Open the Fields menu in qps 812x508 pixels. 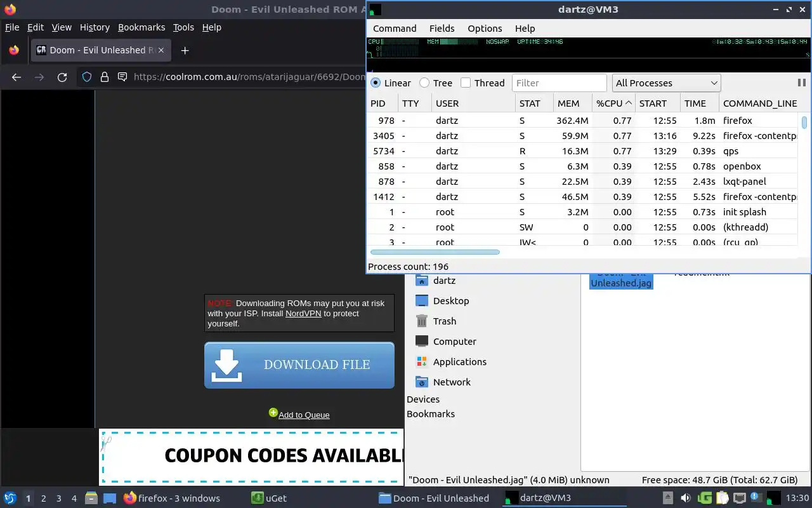(442, 29)
